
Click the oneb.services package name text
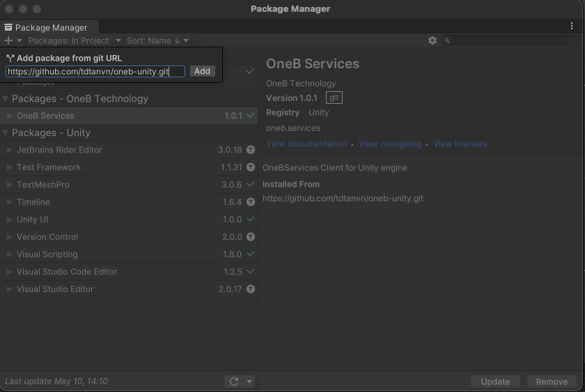(293, 128)
